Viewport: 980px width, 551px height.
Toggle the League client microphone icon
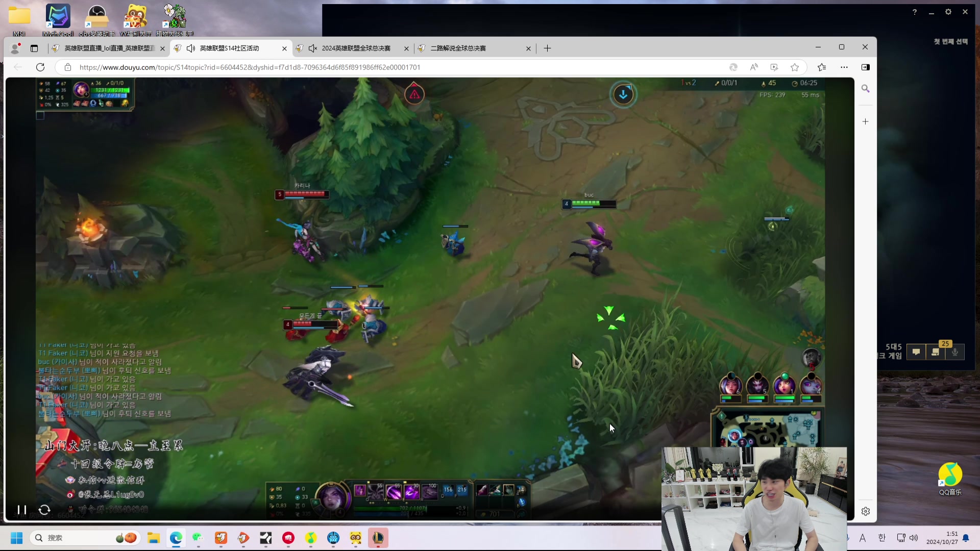tap(955, 352)
